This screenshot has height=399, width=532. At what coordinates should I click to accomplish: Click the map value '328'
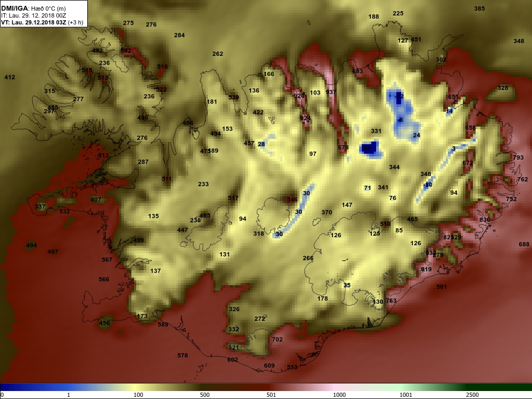(x=503, y=88)
